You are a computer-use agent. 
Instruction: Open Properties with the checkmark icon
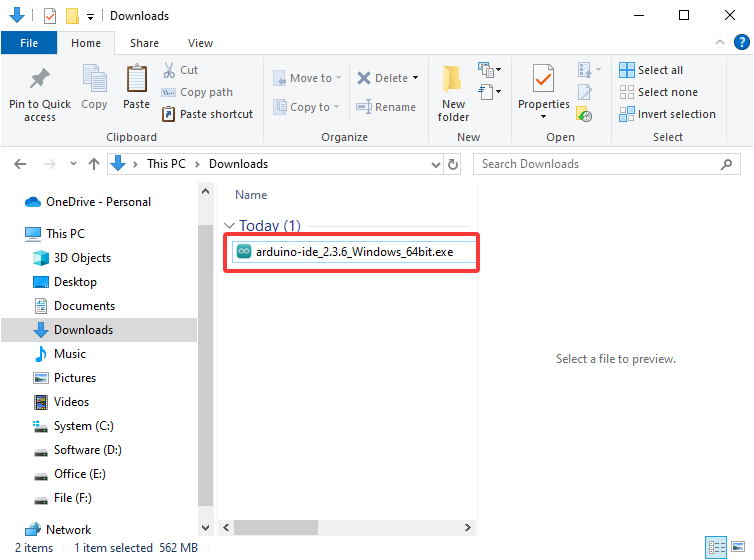tap(543, 79)
